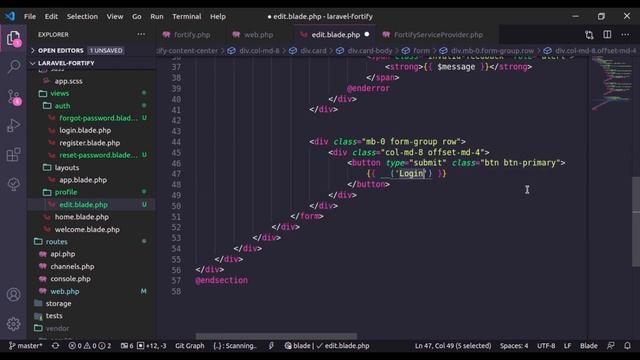Image resolution: width=640 pixels, height=360 pixels.
Task: Open the Manage gear icon
Action: tap(13, 324)
